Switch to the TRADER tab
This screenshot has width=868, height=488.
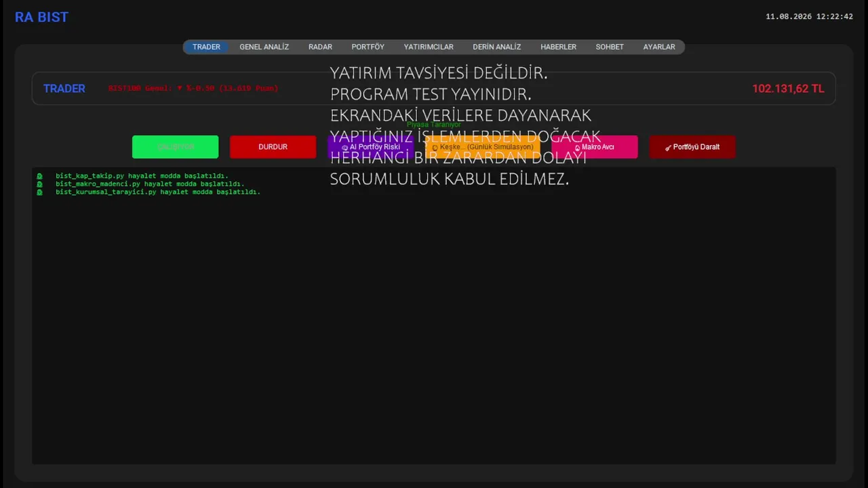(x=206, y=47)
